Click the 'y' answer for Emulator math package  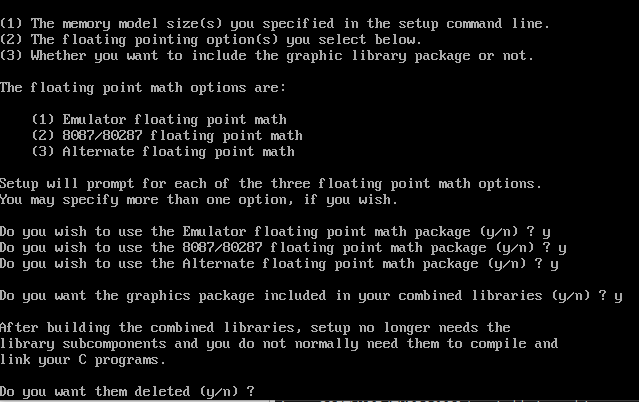(x=547, y=231)
